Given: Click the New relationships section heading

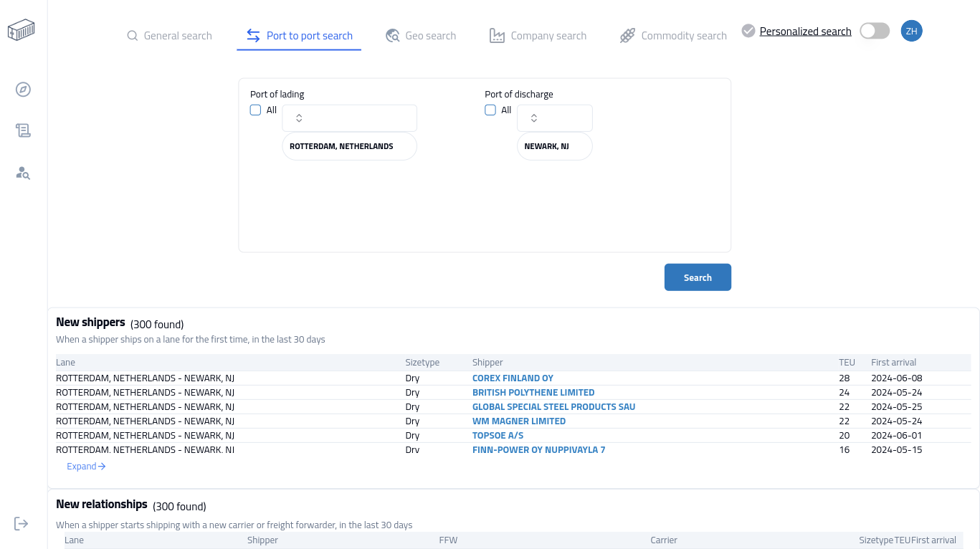Looking at the screenshot, I should (x=102, y=505).
